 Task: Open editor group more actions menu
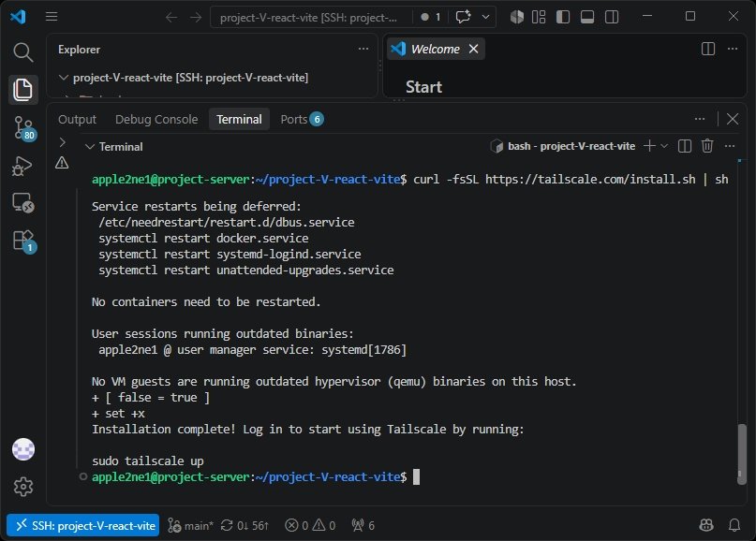coord(733,49)
